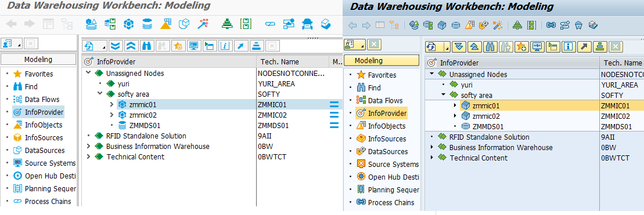Click the cylinder DSO icon in right window toolbar
This screenshot has width=644, height=215.
(x=455, y=25)
